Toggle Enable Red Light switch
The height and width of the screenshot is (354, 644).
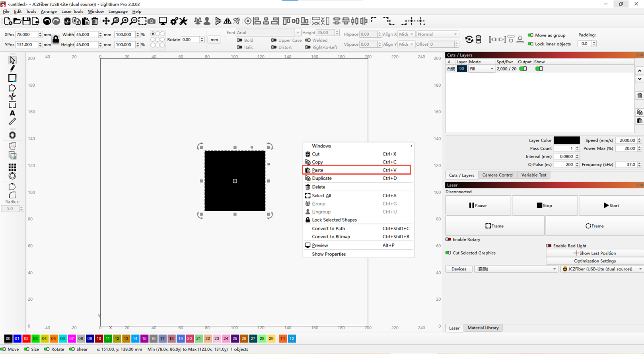click(549, 246)
